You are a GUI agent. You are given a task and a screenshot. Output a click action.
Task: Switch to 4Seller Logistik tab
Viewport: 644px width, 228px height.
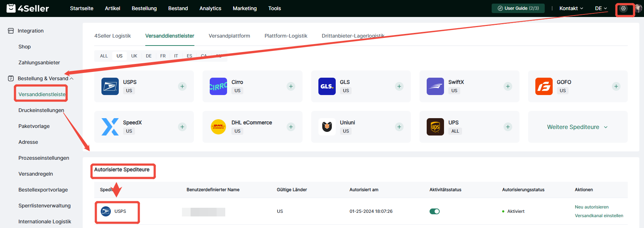click(x=113, y=36)
